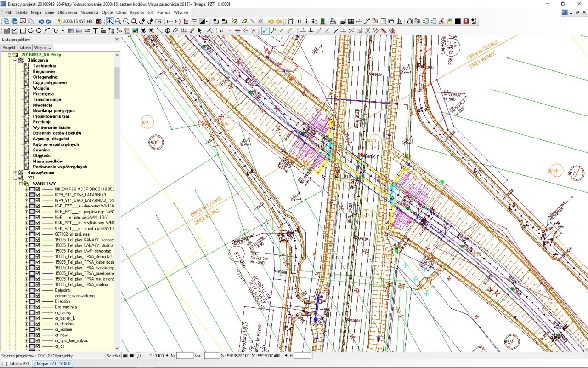This screenshot has width=588, height=368.
Task: Open the Narzędzia menu
Action: point(90,12)
